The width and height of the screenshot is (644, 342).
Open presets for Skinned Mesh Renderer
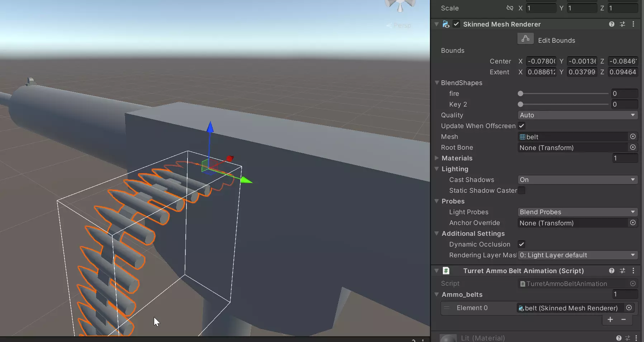click(x=622, y=24)
